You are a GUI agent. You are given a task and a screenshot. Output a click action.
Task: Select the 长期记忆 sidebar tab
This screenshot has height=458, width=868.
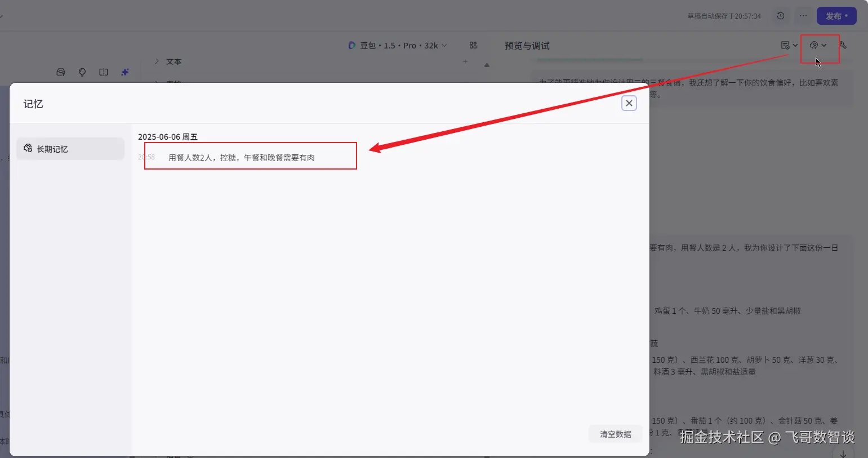click(x=70, y=149)
